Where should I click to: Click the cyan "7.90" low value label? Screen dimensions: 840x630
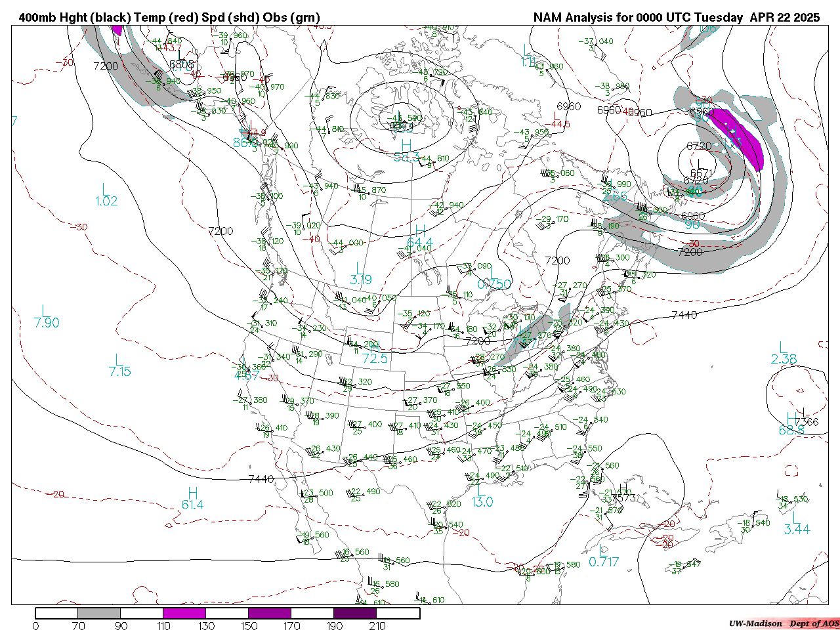tap(47, 322)
